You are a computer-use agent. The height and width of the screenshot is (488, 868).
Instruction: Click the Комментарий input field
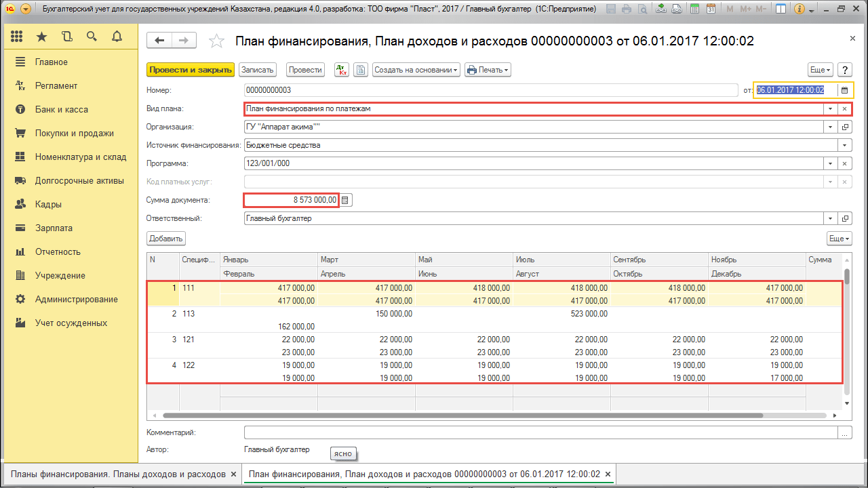click(x=540, y=432)
